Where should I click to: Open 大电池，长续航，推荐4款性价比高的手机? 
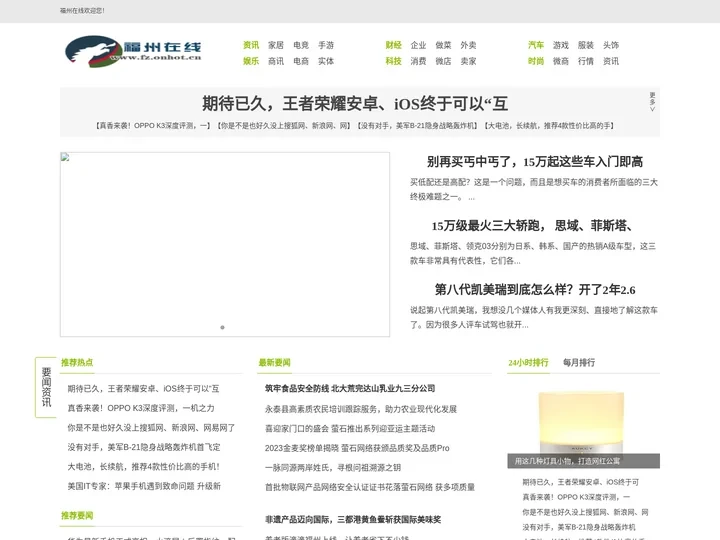144,467
